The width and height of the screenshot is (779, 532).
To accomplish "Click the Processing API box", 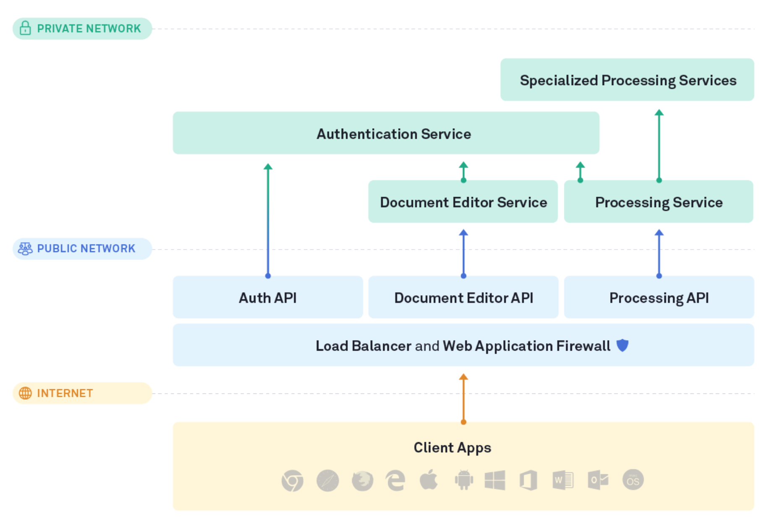I will pyautogui.click(x=659, y=297).
